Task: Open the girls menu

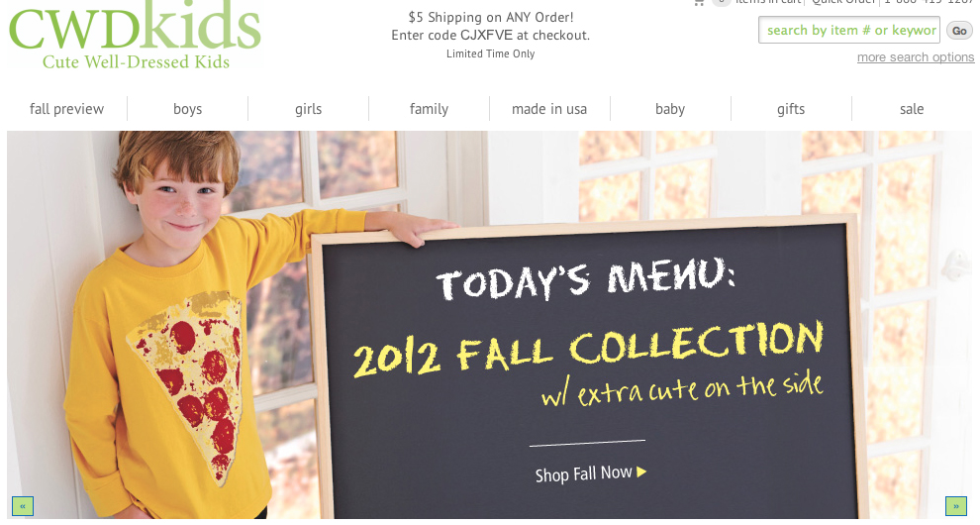Action: click(308, 109)
